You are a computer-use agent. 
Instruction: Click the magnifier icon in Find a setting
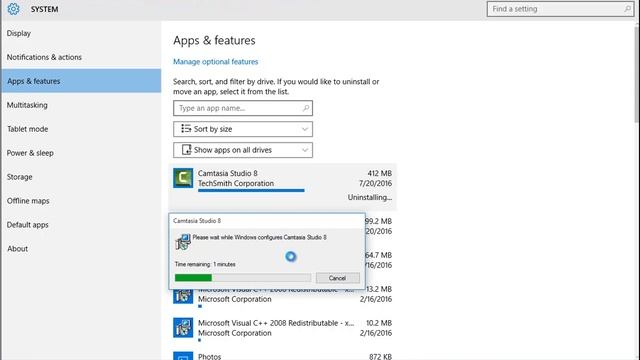coord(627,9)
